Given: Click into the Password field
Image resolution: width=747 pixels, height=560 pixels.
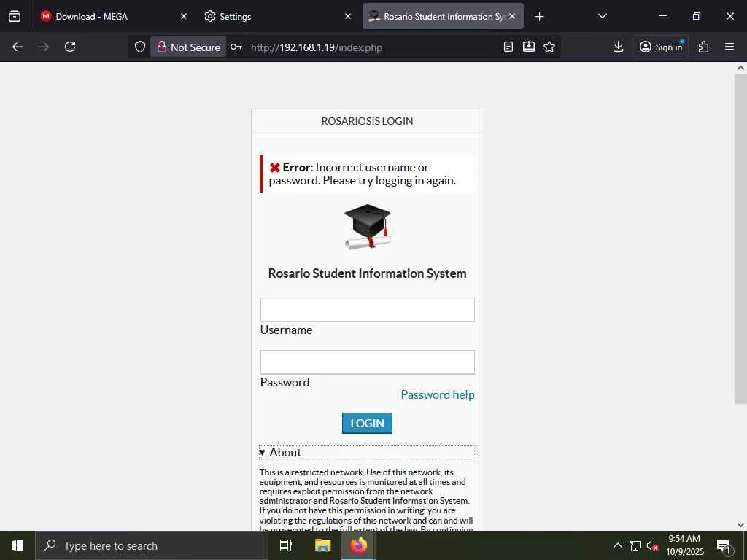Looking at the screenshot, I should [368, 362].
